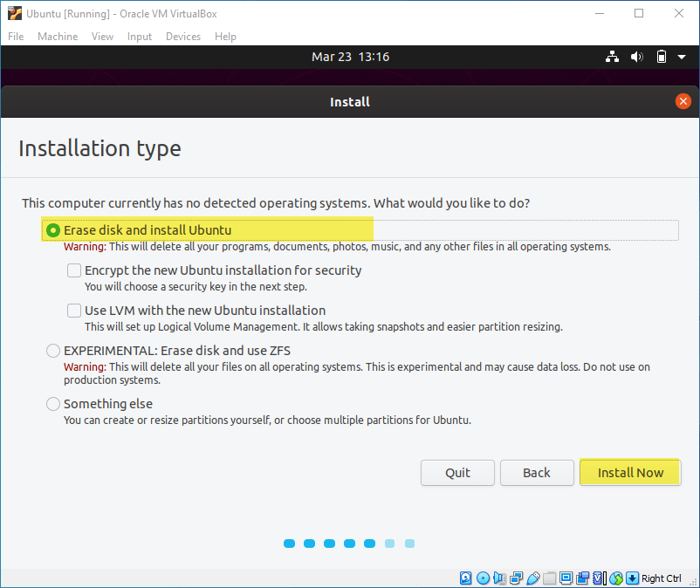
Task: Click 'You will choose a security key' text
Action: [196, 286]
